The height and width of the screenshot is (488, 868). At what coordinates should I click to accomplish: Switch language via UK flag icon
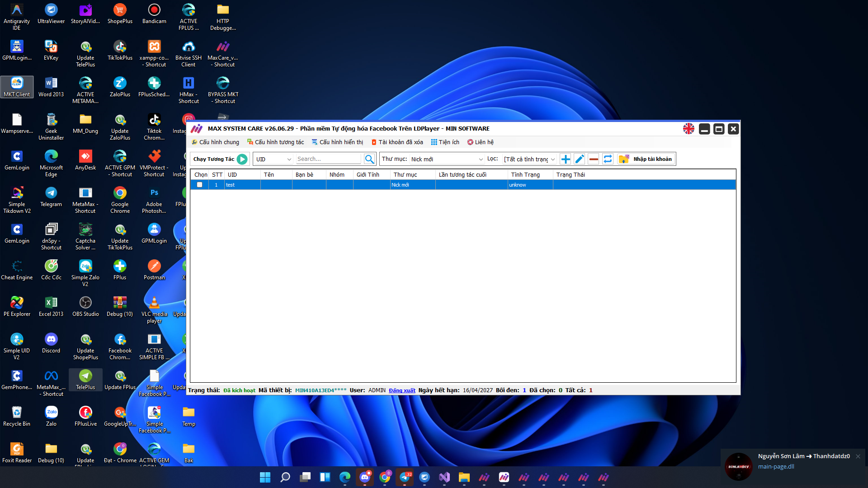pyautogui.click(x=689, y=129)
